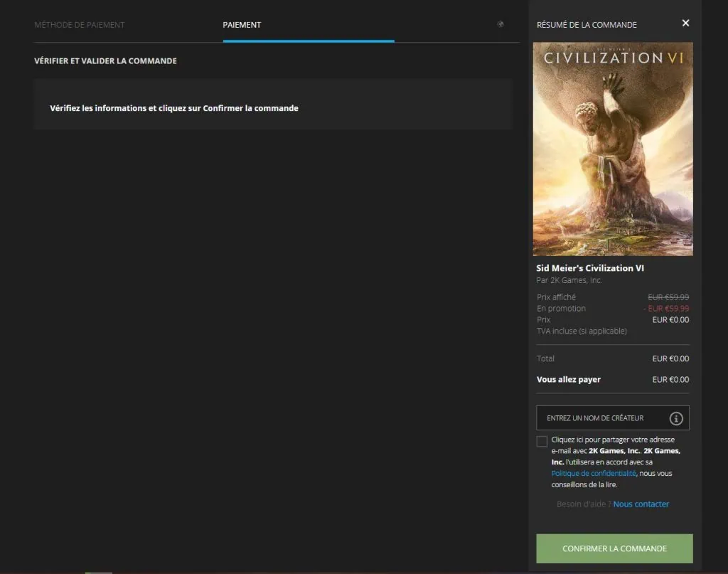
Task: Click the Vérifier et valider la commande heading
Action: point(105,61)
